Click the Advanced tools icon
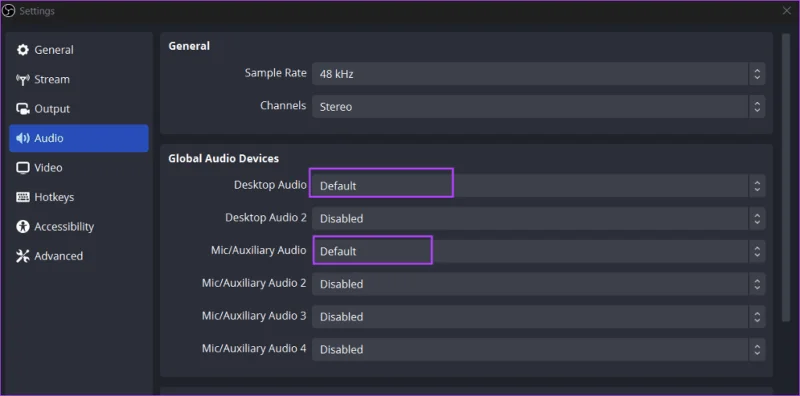This screenshot has width=800, height=396. [23, 256]
